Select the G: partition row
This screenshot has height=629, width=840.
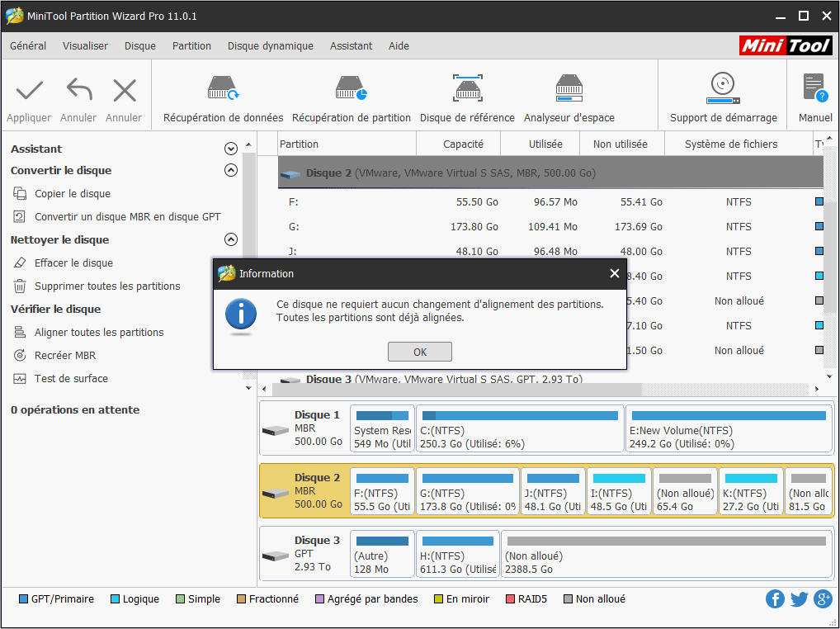(550, 227)
